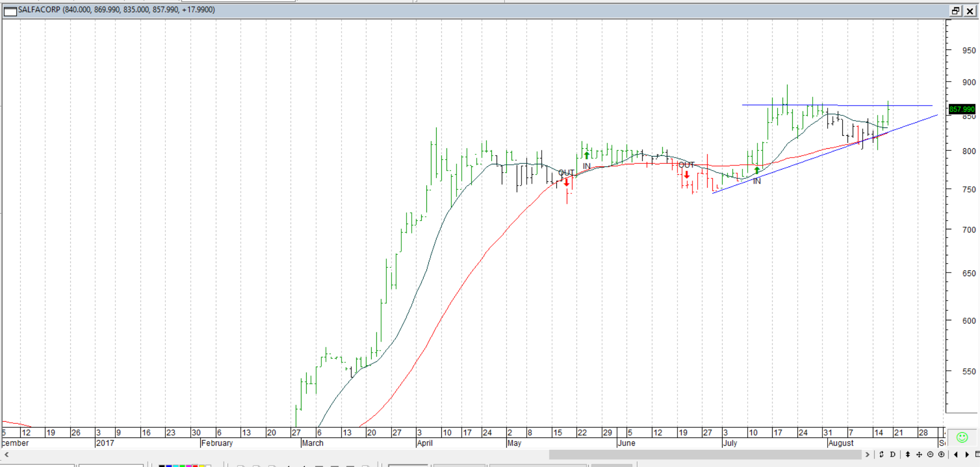Click the 23 date tick on timeline
The height and width of the screenshot is (467, 980).
(171, 433)
